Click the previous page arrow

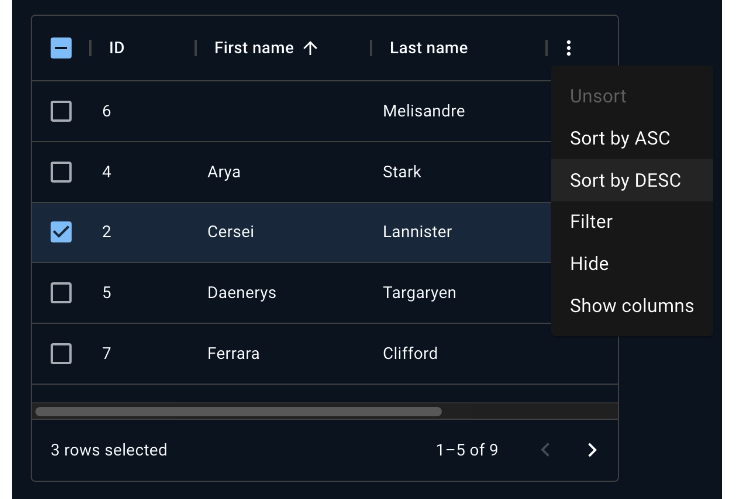pos(545,450)
